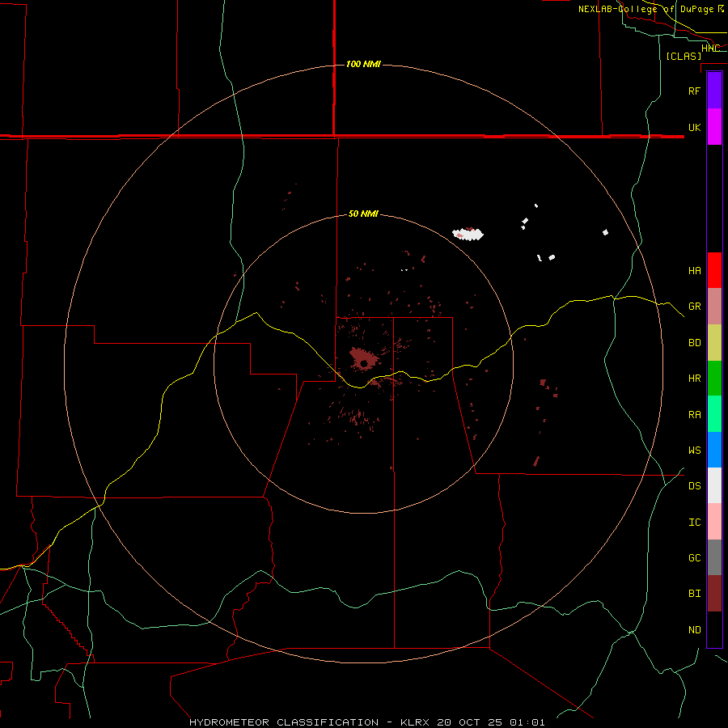Click the HYDROMETEOR CLASSIFICATION title text
Image resolution: width=728 pixels, height=728 pixels.
[284, 722]
